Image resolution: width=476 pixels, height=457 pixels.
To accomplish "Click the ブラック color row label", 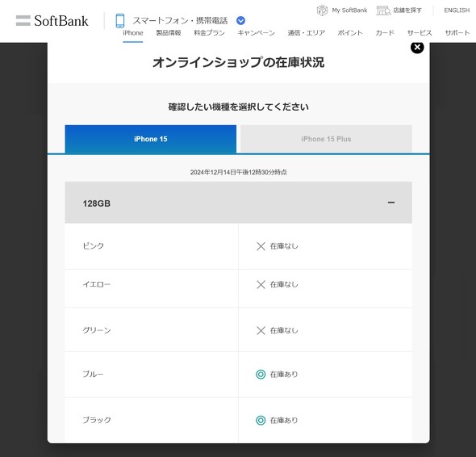I will 97,420.
